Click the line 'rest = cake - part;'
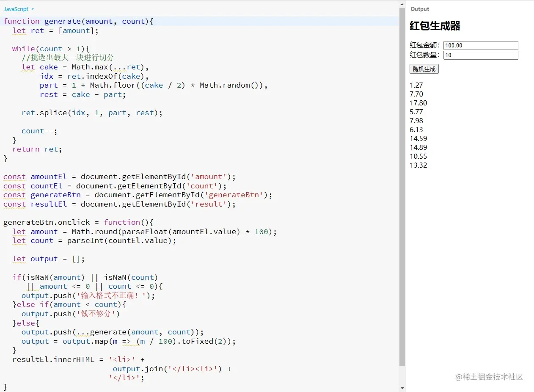This screenshot has width=534, height=392. tap(83, 94)
